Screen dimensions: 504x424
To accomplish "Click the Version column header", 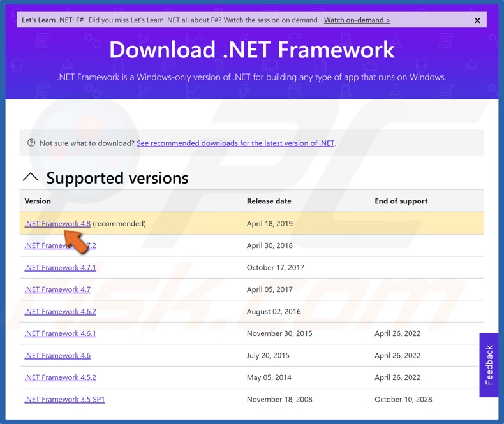I will [38, 201].
